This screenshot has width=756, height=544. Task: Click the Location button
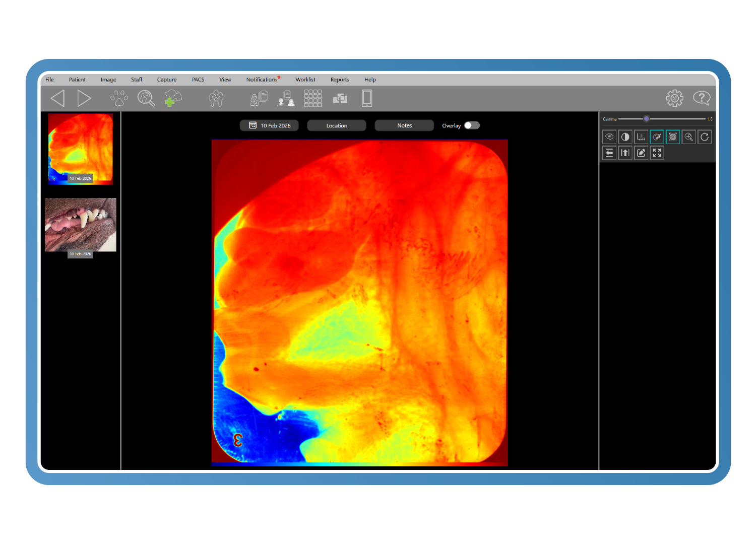pyautogui.click(x=337, y=125)
